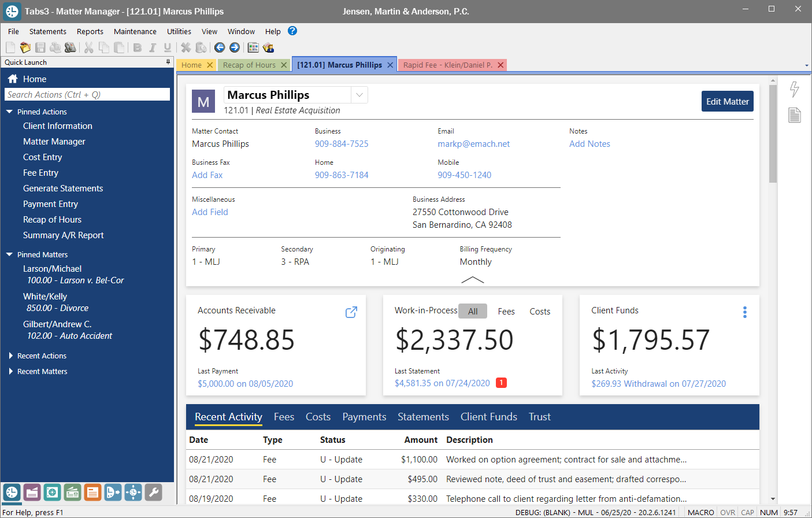Image resolution: width=812 pixels, height=518 pixels.
Task: Click the telephone toolbar icon
Action: pyautogui.click(x=71, y=47)
